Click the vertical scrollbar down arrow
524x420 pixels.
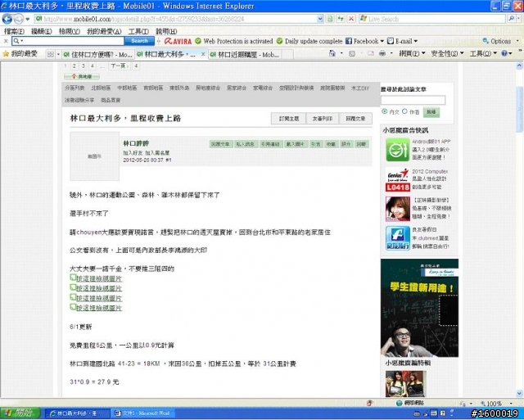click(519, 393)
